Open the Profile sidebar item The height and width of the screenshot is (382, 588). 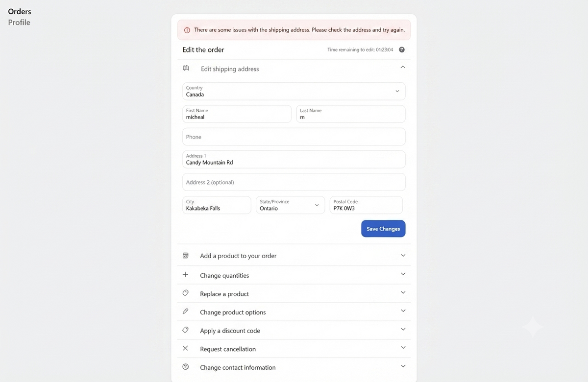click(19, 22)
